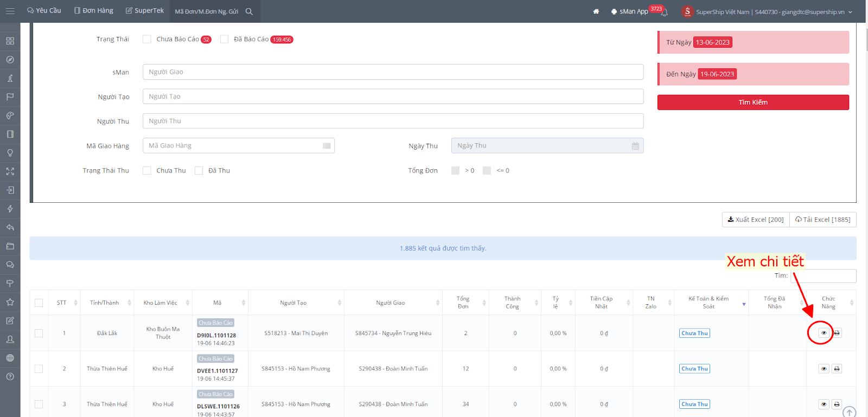The height and width of the screenshot is (417, 868).
Task: Open the star icon in the sidebar
Action: (10, 302)
